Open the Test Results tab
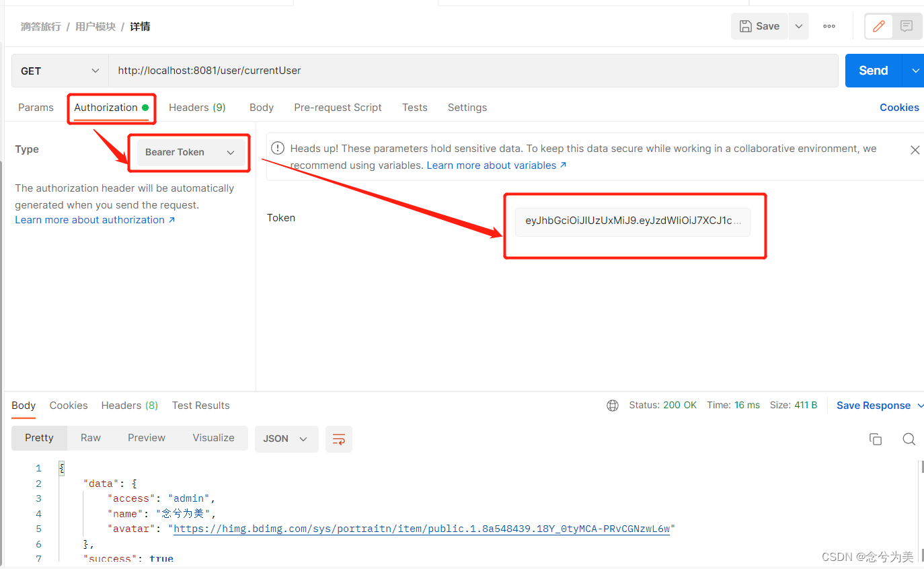The height and width of the screenshot is (569, 924). (x=200, y=406)
